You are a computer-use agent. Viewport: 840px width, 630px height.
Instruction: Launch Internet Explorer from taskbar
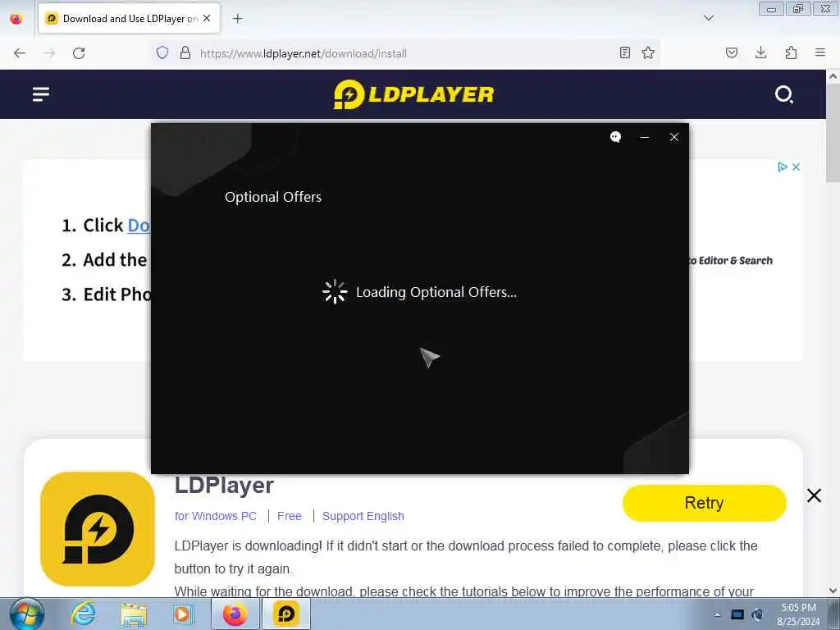tap(83, 614)
